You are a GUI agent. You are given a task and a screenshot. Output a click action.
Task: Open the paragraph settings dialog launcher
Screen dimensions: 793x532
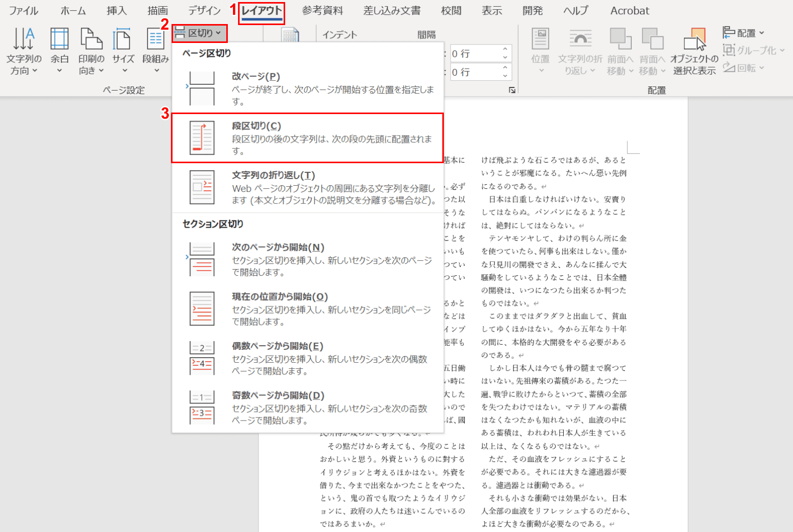[512, 90]
